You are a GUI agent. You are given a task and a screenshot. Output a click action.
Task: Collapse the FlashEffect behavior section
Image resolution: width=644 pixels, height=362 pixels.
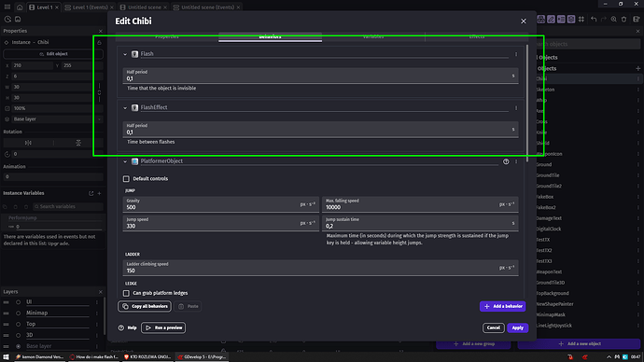pyautogui.click(x=125, y=108)
